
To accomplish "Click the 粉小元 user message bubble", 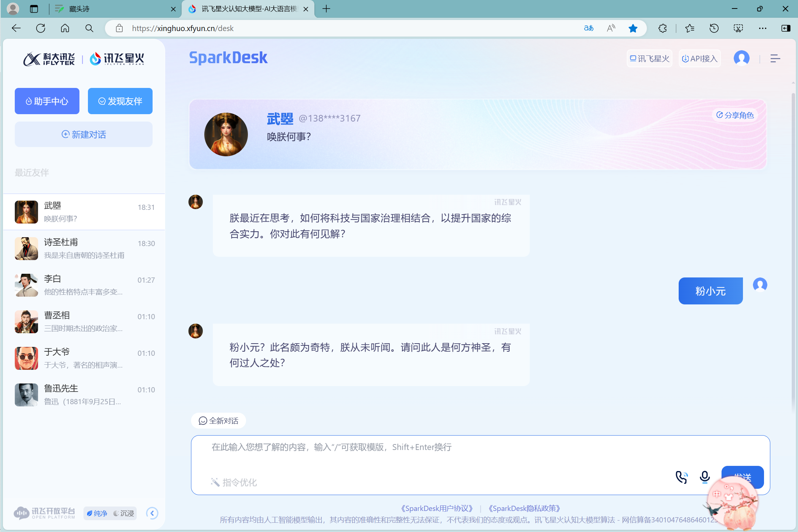I will (710, 291).
